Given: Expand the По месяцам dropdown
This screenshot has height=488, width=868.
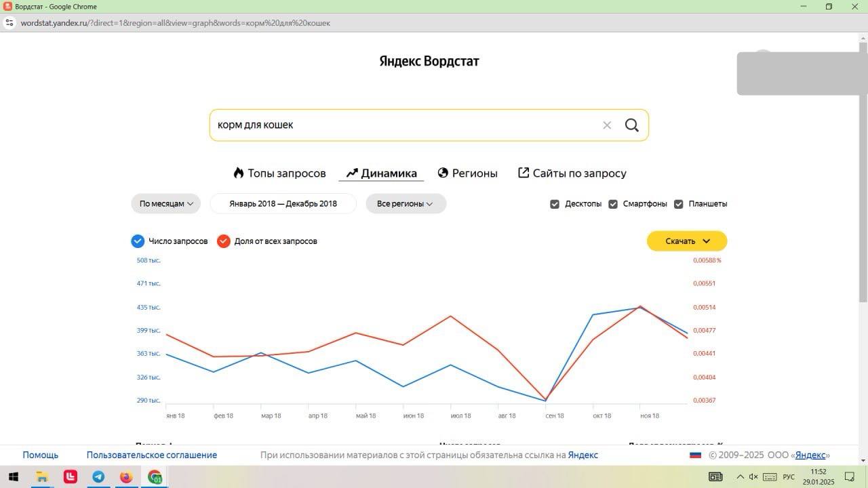Looking at the screenshot, I should (166, 204).
